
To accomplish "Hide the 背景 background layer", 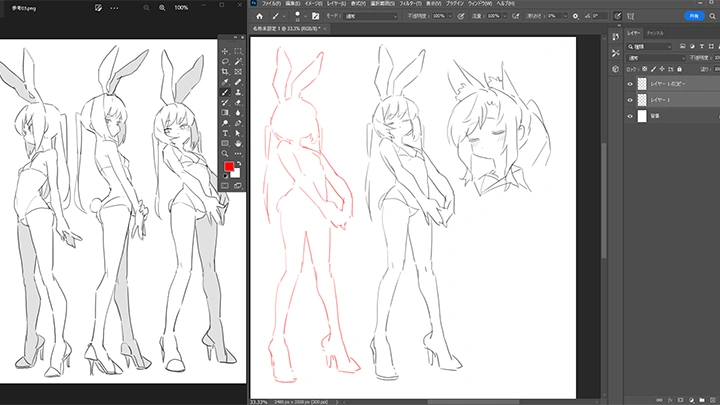I will point(629,116).
